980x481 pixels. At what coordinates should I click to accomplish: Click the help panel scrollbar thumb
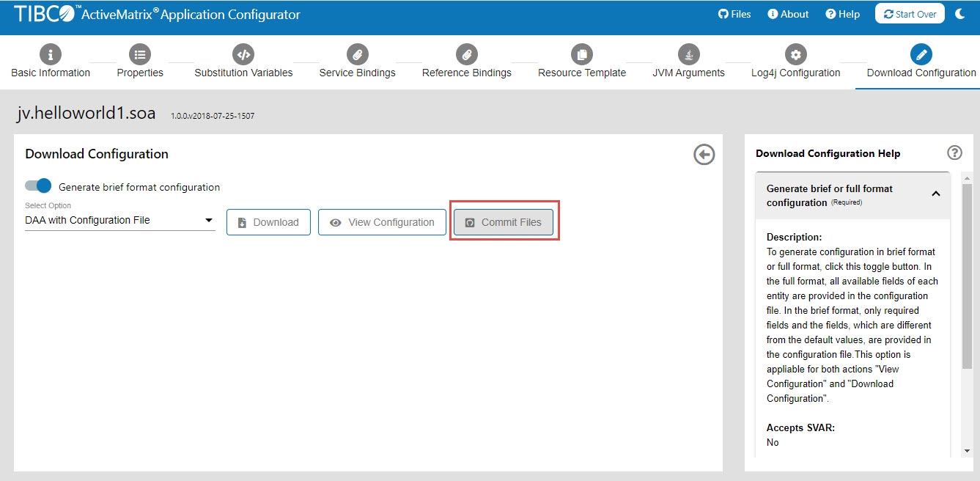[x=968, y=275]
